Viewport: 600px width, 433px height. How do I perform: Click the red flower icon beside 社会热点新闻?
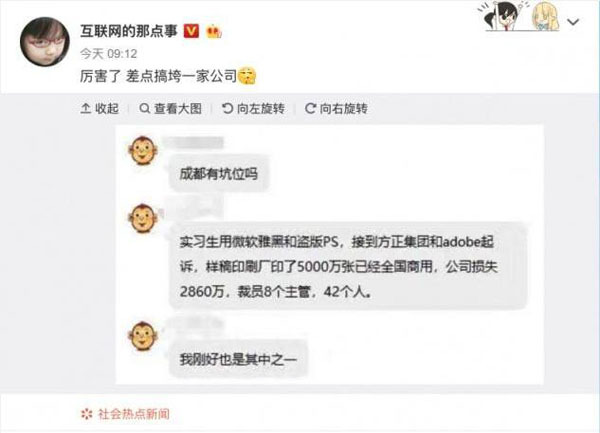(x=87, y=414)
